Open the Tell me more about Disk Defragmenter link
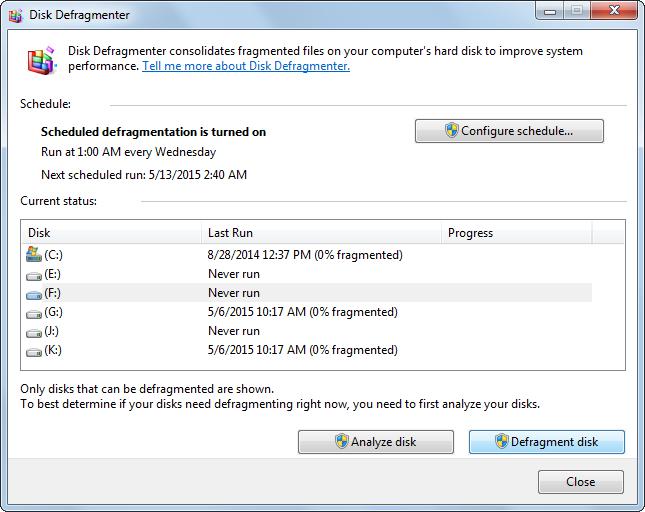The image size is (645, 512). point(246,67)
